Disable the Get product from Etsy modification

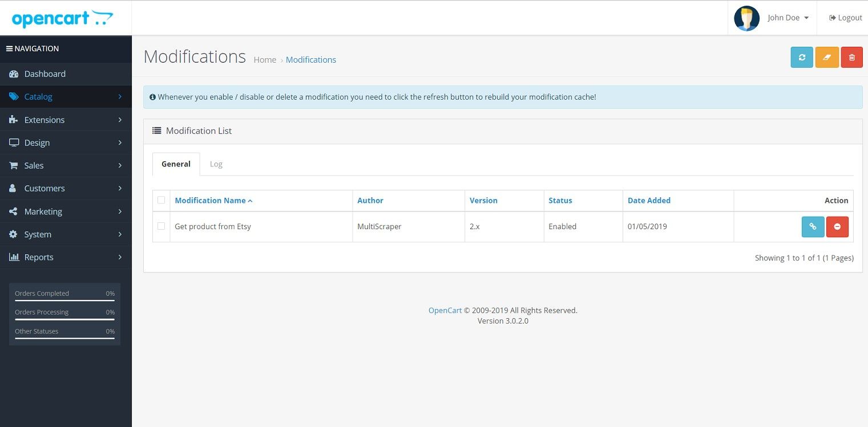(x=837, y=226)
